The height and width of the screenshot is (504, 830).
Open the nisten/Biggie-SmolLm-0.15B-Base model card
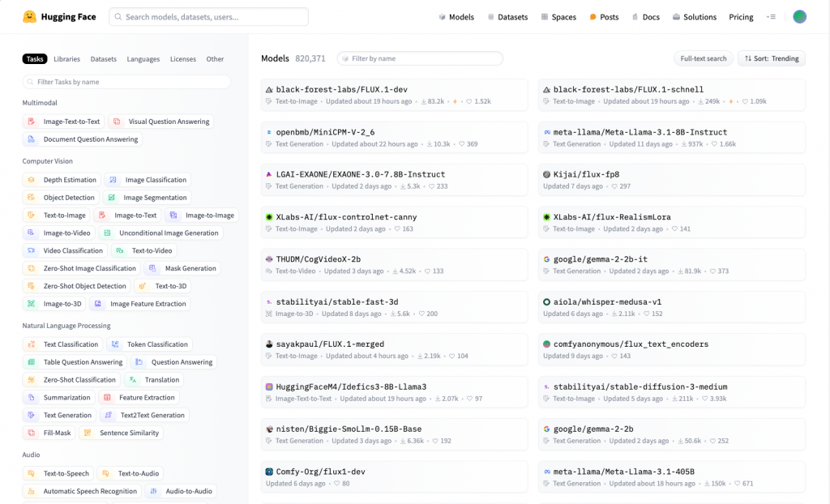coord(394,434)
